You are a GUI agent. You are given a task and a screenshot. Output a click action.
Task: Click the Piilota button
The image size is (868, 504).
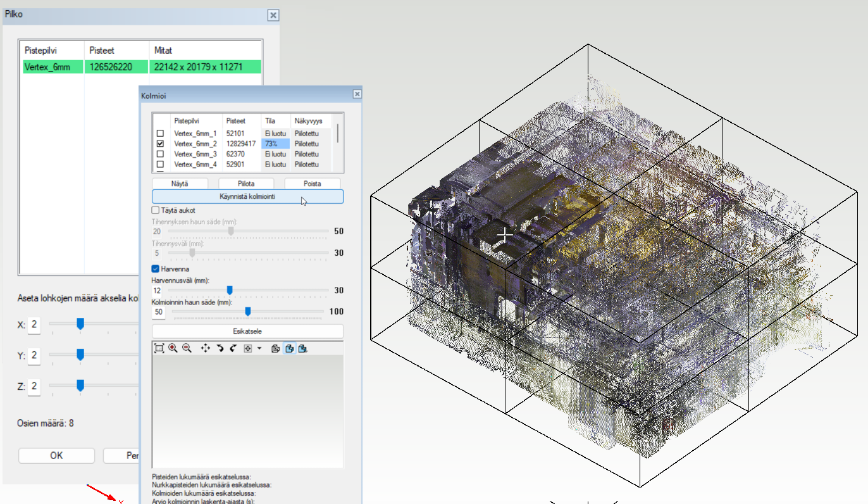pos(245,184)
